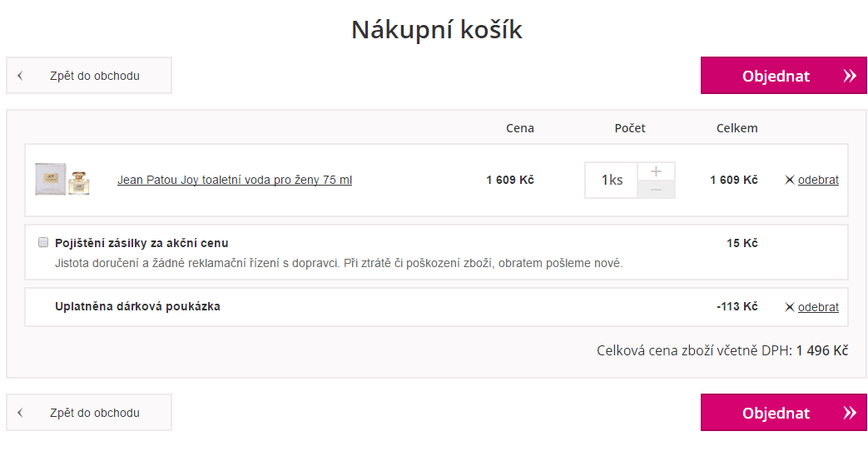
Task: Click the Pojištění zásilky za akční cenu label
Action: (x=141, y=243)
